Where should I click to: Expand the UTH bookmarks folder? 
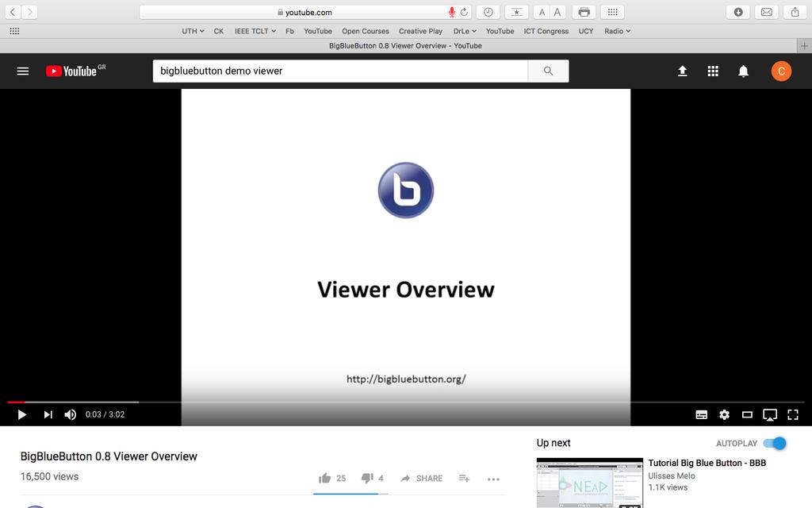[193, 31]
